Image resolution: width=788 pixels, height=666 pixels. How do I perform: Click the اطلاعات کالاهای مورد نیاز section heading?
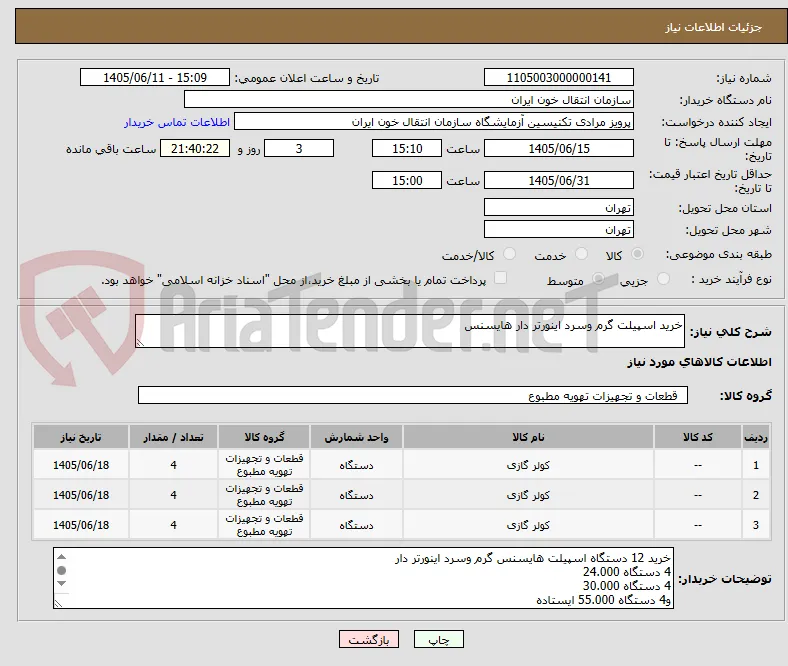[699, 362]
